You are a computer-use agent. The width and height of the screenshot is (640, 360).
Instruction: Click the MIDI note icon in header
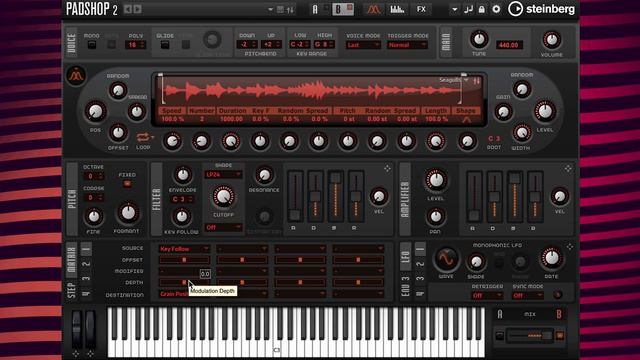(469, 9)
